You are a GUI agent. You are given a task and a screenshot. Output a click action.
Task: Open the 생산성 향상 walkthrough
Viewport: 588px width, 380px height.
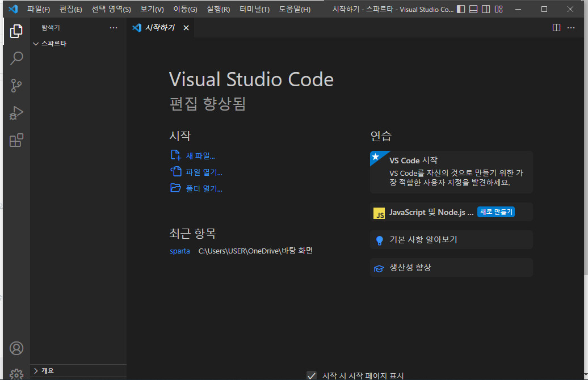point(451,268)
